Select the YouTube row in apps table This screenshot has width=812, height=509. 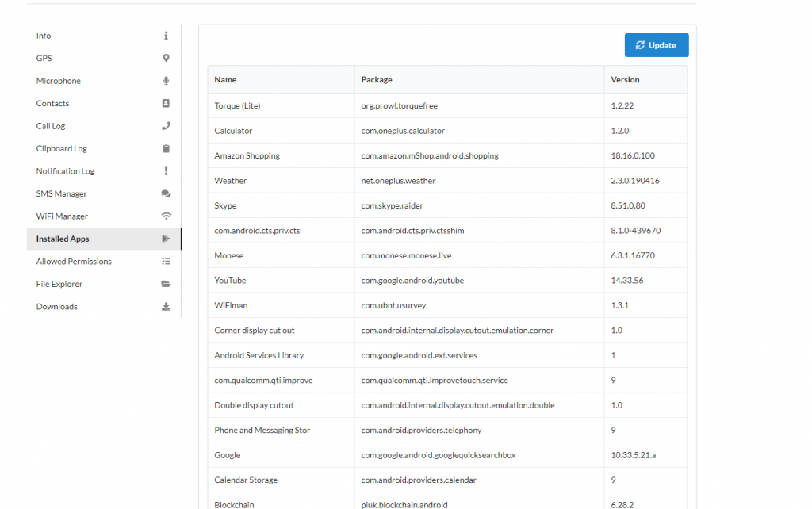point(230,281)
